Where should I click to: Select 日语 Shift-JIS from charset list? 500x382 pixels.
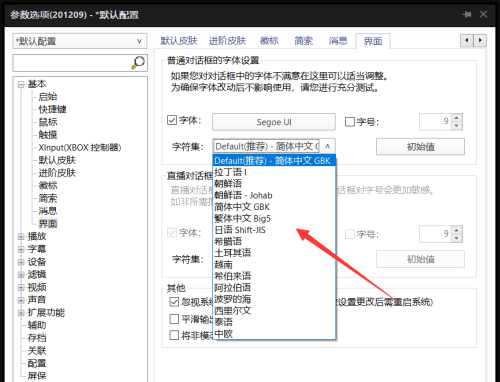pyautogui.click(x=240, y=230)
